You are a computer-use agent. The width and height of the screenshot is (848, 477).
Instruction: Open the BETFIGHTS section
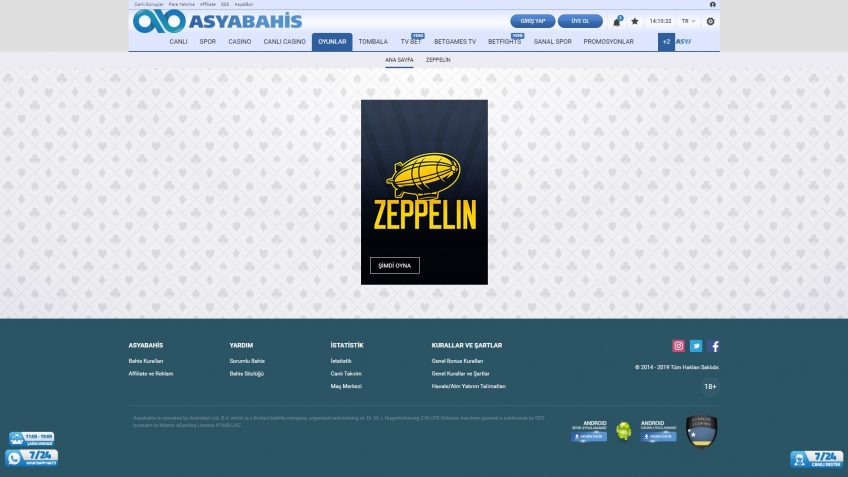pos(505,42)
